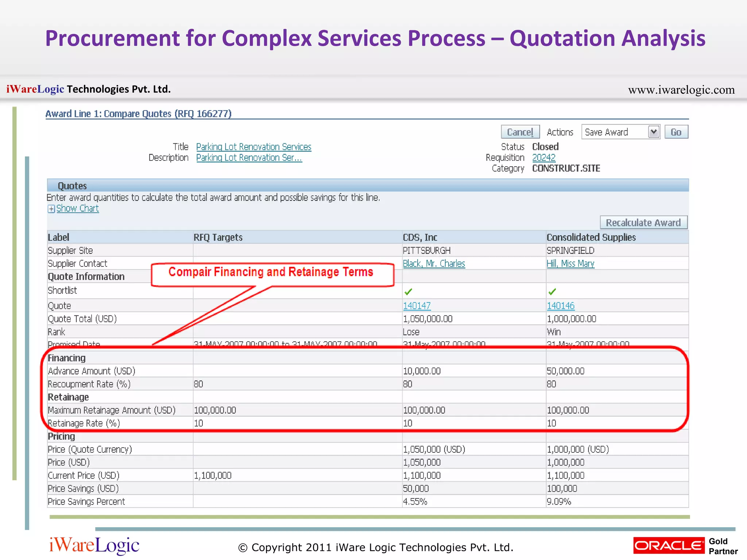Viewport: 747px width, 560px height.
Task: Click the 1,000,000 (USD) quote currency price
Action: coord(578,449)
